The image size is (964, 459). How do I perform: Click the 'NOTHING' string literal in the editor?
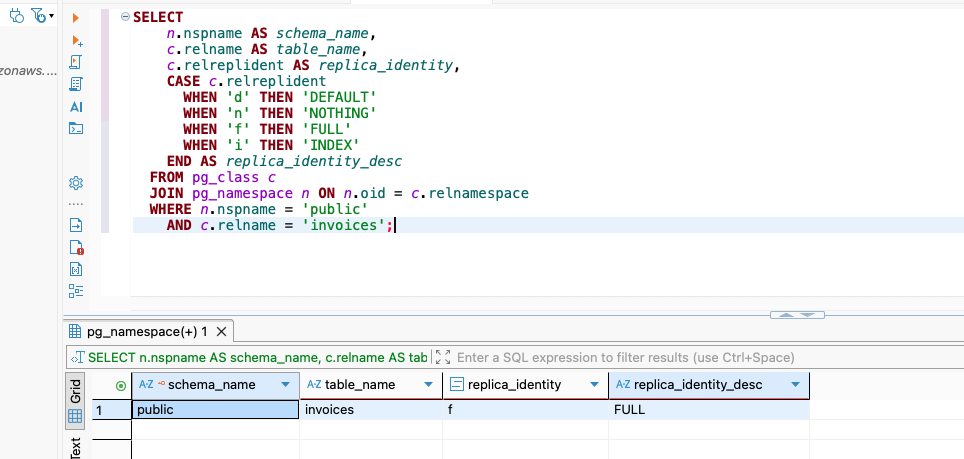(339, 114)
